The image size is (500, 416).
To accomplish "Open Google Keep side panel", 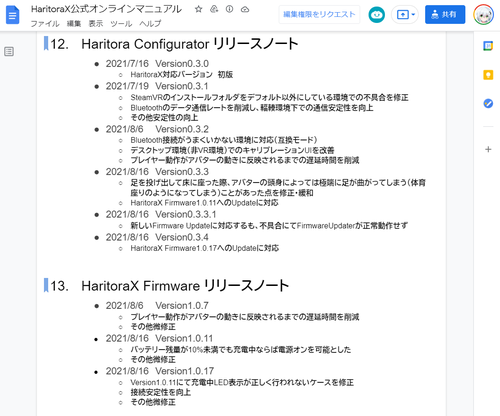I will [x=488, y=75].
